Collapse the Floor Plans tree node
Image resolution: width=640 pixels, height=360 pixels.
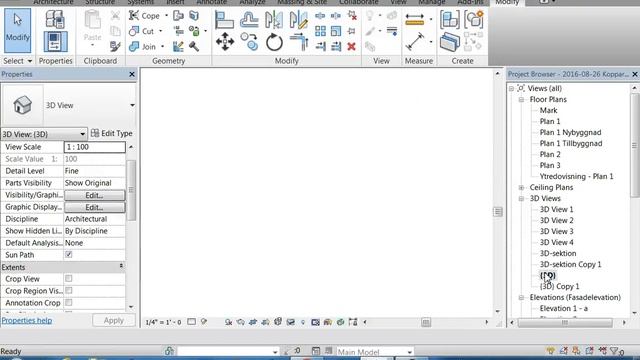(521, 100)
